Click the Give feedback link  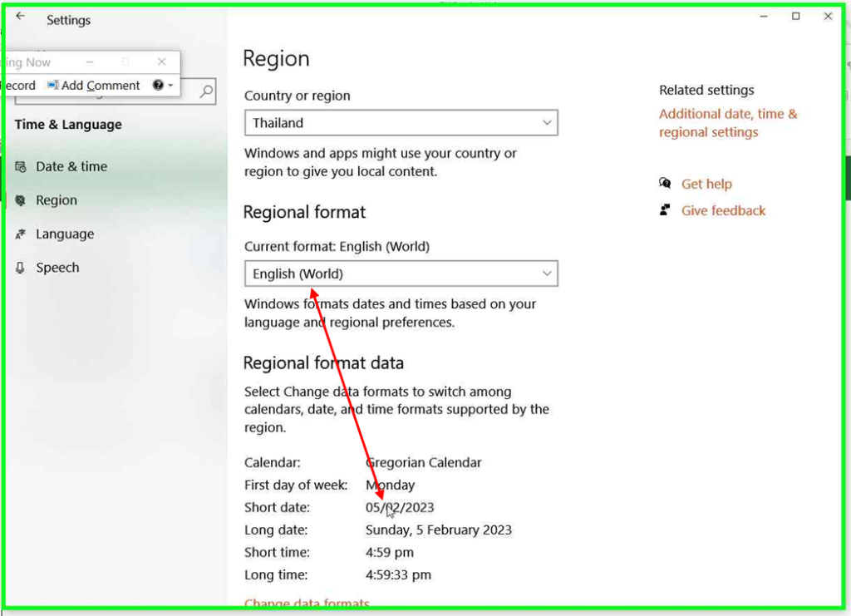[723, 211]
